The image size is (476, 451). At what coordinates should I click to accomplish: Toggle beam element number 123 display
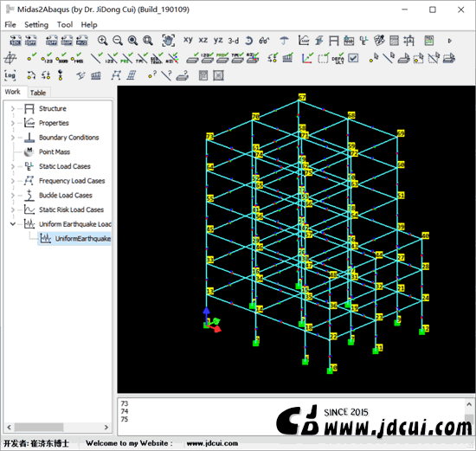(112, 58)
